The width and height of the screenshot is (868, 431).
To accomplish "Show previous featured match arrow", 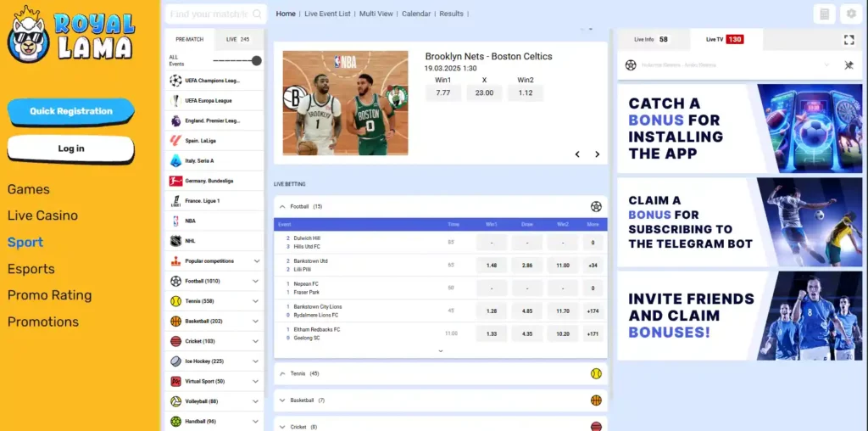I will click(x=577, y=154).
